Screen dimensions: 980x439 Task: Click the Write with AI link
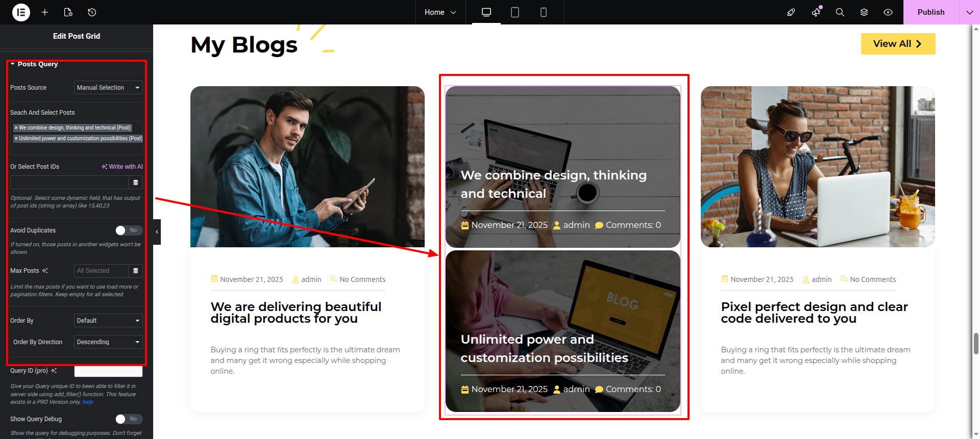122,167
